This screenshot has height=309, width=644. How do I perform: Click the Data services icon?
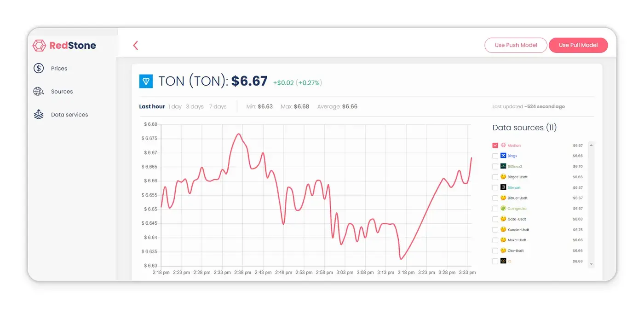click(38, 114)
